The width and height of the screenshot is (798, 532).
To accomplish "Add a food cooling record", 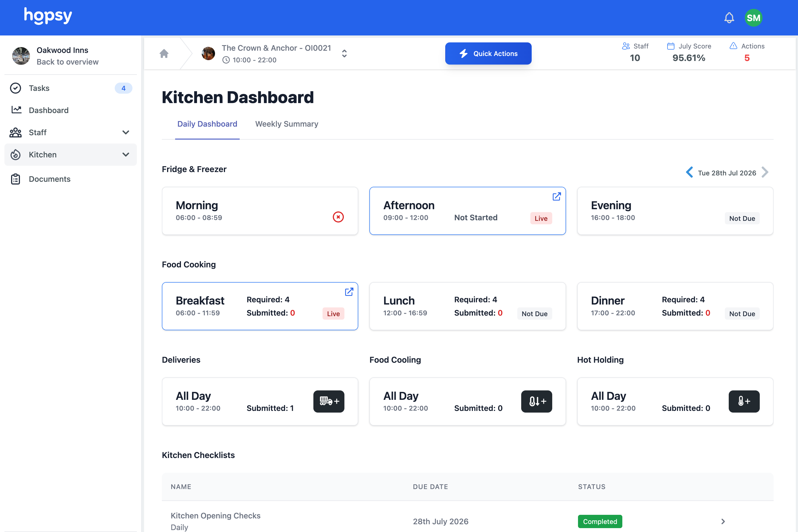I will click(536, 401).
